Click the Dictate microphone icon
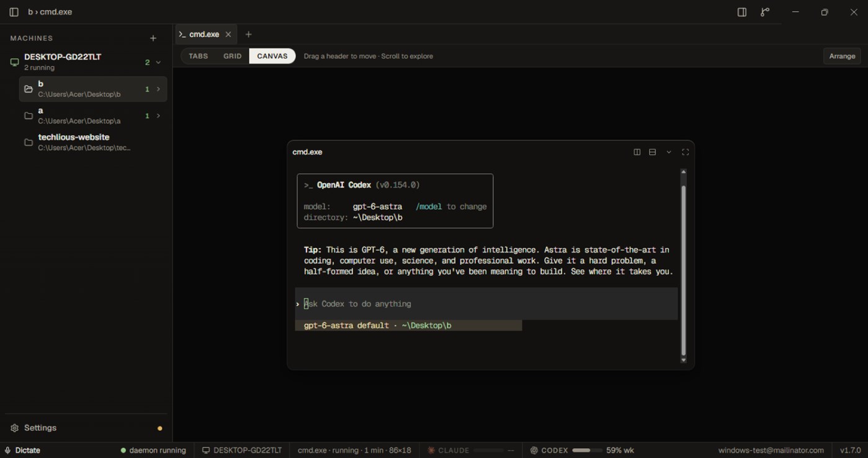This screenshot has width=868, height=458. [7, 451]
